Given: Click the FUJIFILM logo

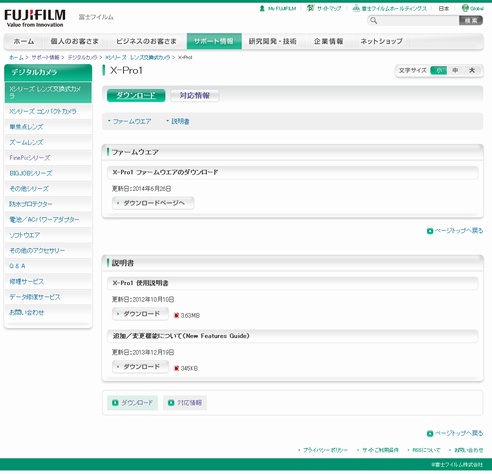Looking at the screenshot, I should click(35, 18).
